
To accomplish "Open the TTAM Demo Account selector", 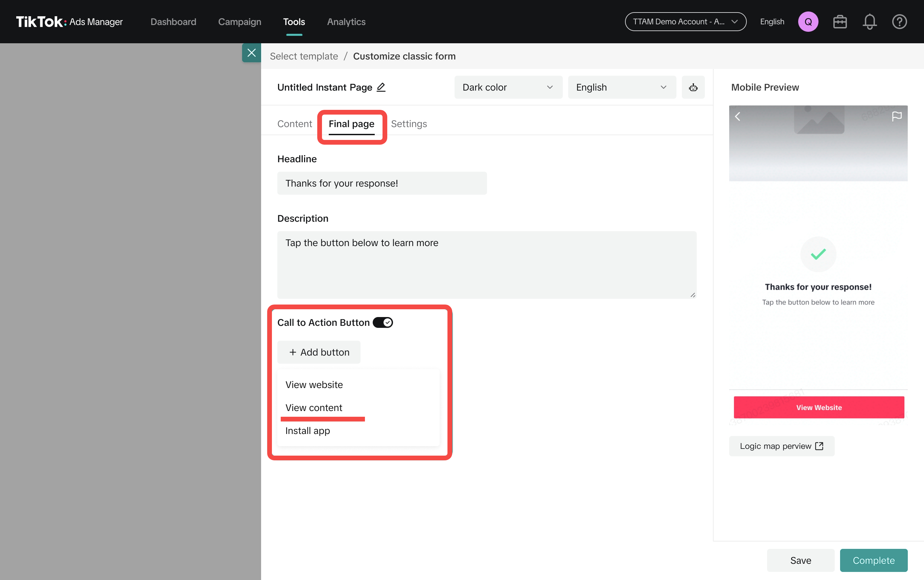I will 685,22.
